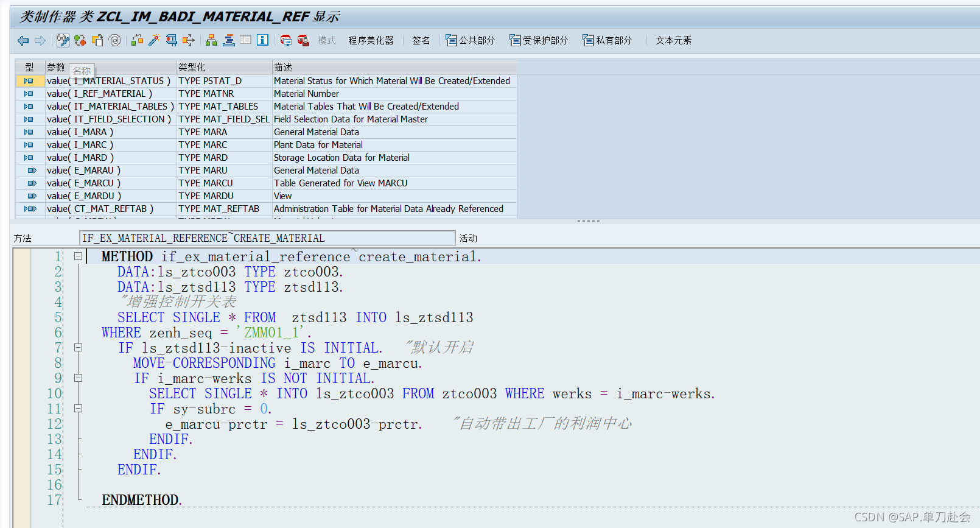This screenshot has width=980, height=528.
Task: Click the magic wand Activate icon
Action: [154, 41]
